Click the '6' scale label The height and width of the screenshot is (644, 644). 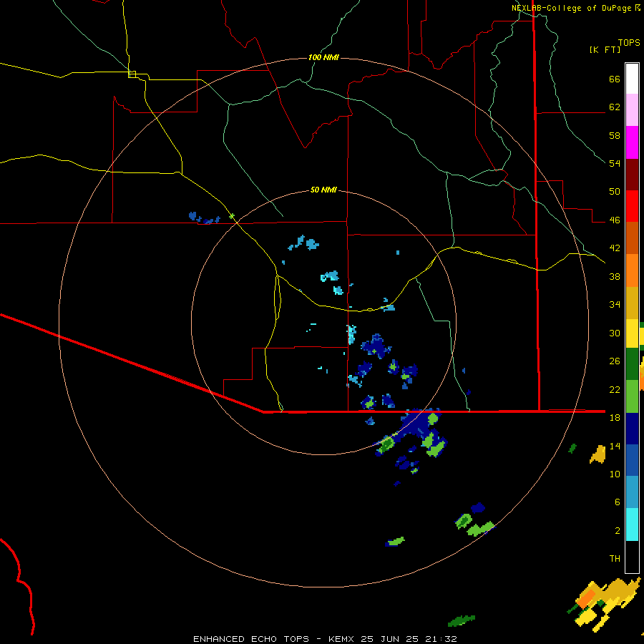click(x=618, y=502)
